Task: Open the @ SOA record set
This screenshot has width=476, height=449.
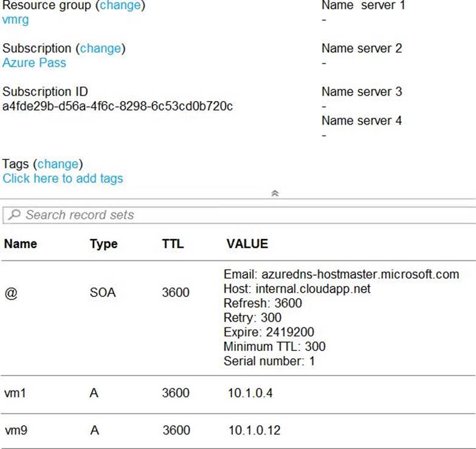Action: click(10, 293)
